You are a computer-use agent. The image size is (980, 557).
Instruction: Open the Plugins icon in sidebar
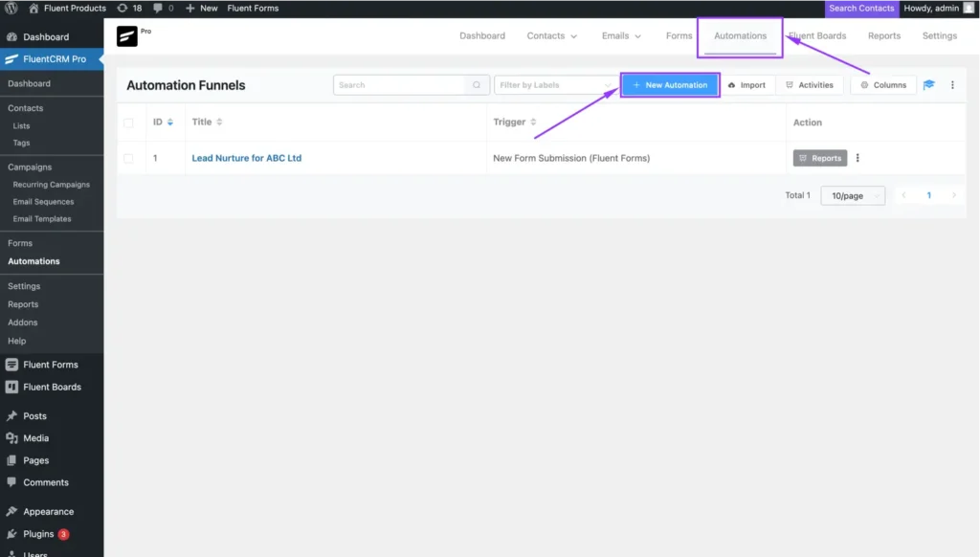pos(11,534)
